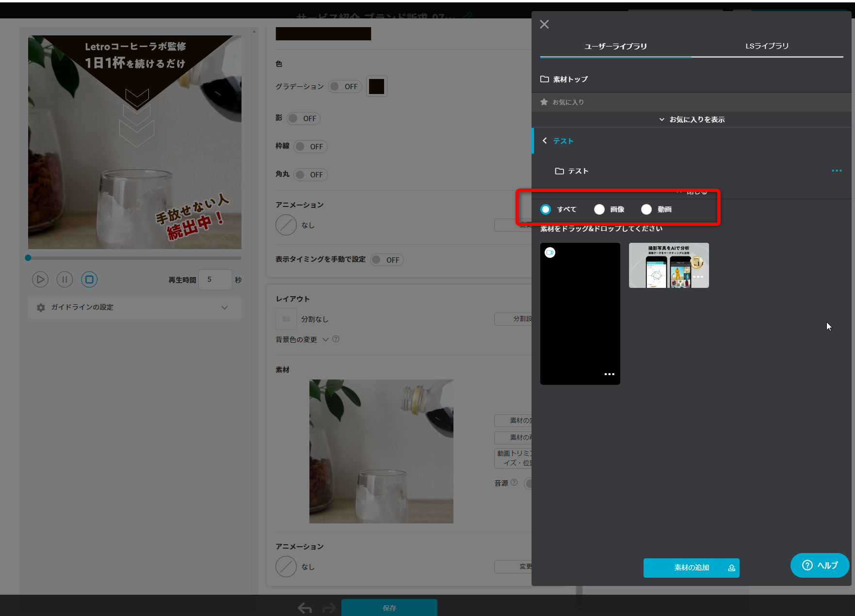Screen dimensions: 855x616
Task: Click the お気に入り star icon
Action: pos(544,102)
